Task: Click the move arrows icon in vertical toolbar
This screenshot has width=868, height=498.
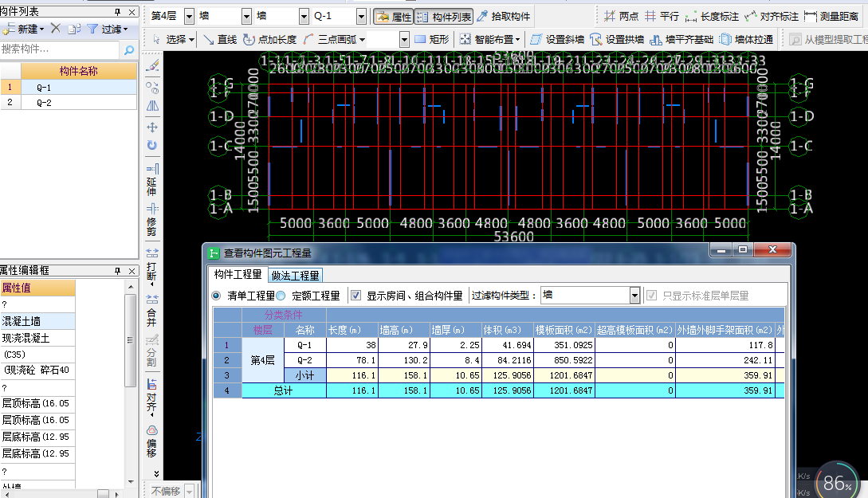Action: tap(153, 127)
